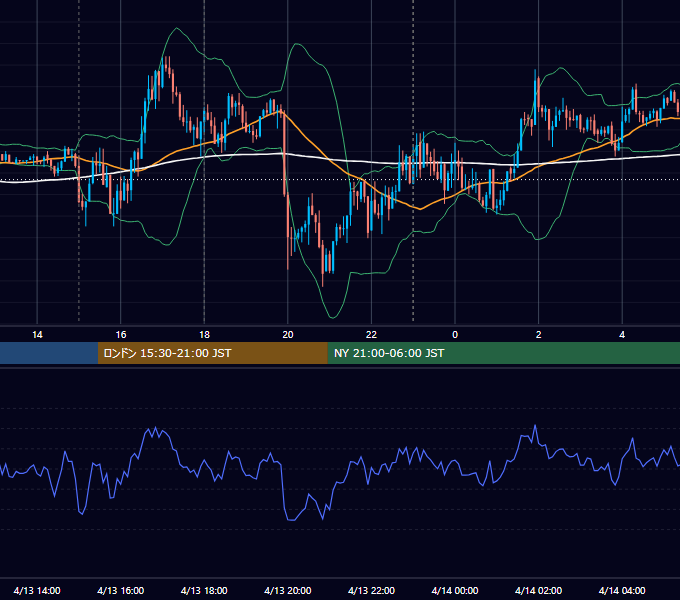Click the upper time axis label 14
680x600 pixels.
tap(37, 335)
